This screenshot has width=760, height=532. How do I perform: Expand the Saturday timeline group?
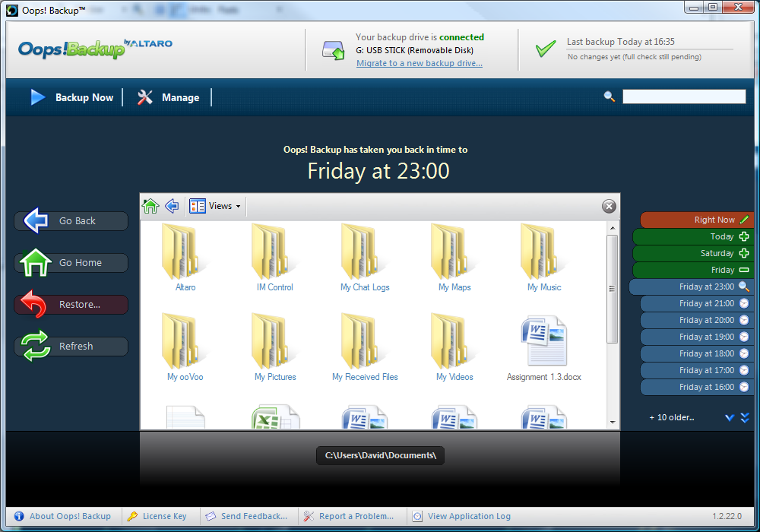(x=743, y=253)
